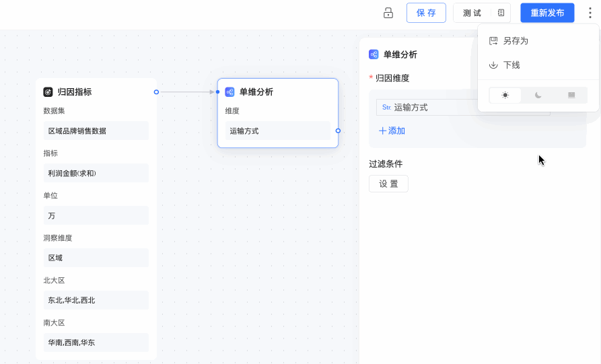Click the 南大区 label
The width and height of the screenshot is (601, 364).
click(x=54, y=322)
